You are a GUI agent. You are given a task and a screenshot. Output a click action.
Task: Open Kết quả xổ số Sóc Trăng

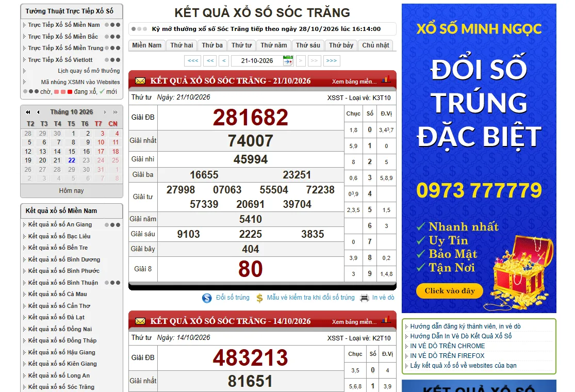[61, 387]
